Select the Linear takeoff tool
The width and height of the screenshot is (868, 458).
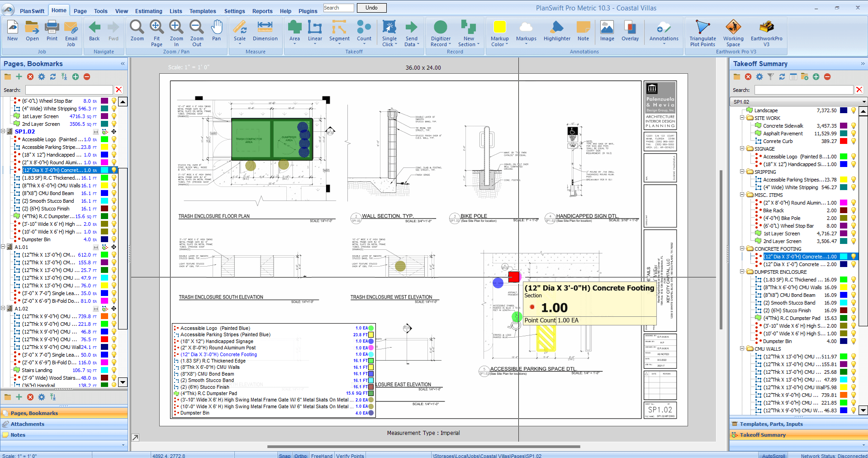[315, 31]
